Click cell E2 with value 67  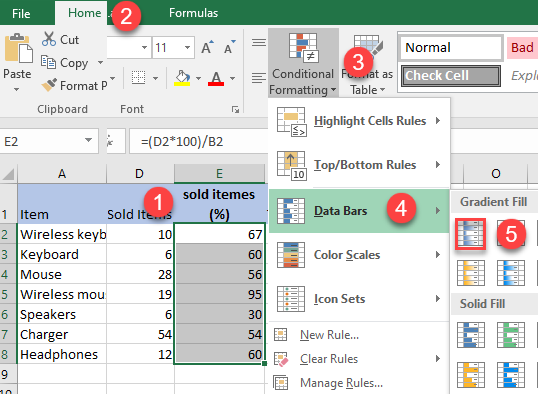219,234
